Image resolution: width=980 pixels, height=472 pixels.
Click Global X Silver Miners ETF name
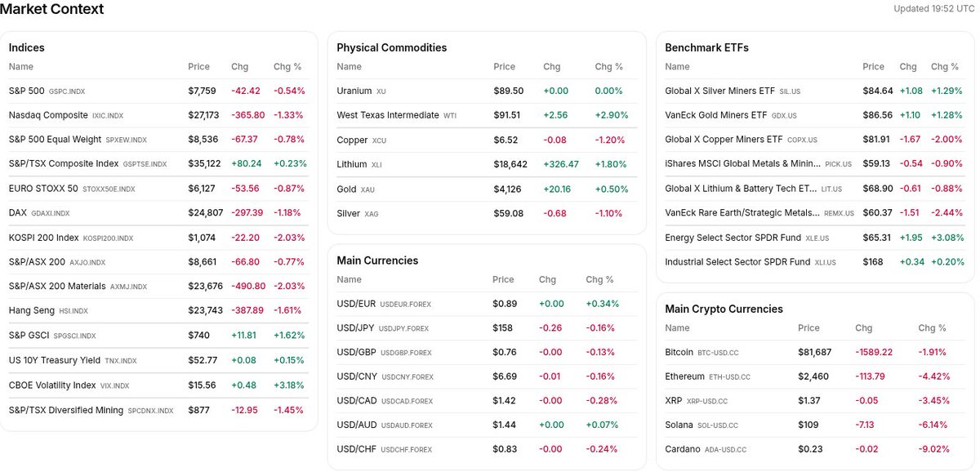click(x=720, y=91)
